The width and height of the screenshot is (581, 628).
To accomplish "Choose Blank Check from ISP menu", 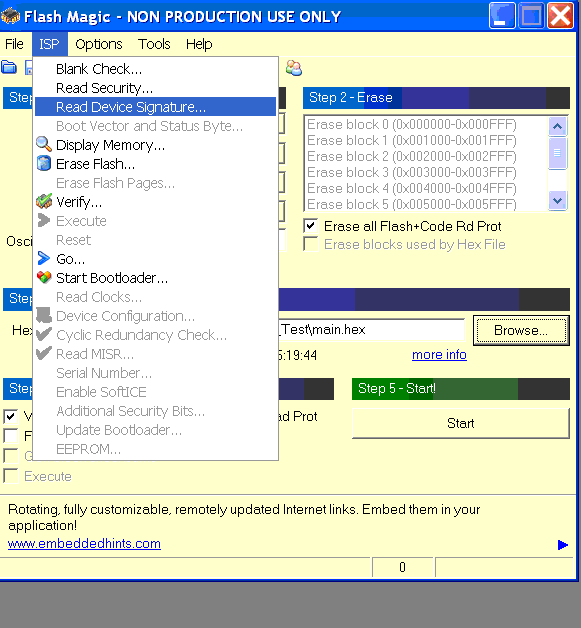I will tap(155, 69).
